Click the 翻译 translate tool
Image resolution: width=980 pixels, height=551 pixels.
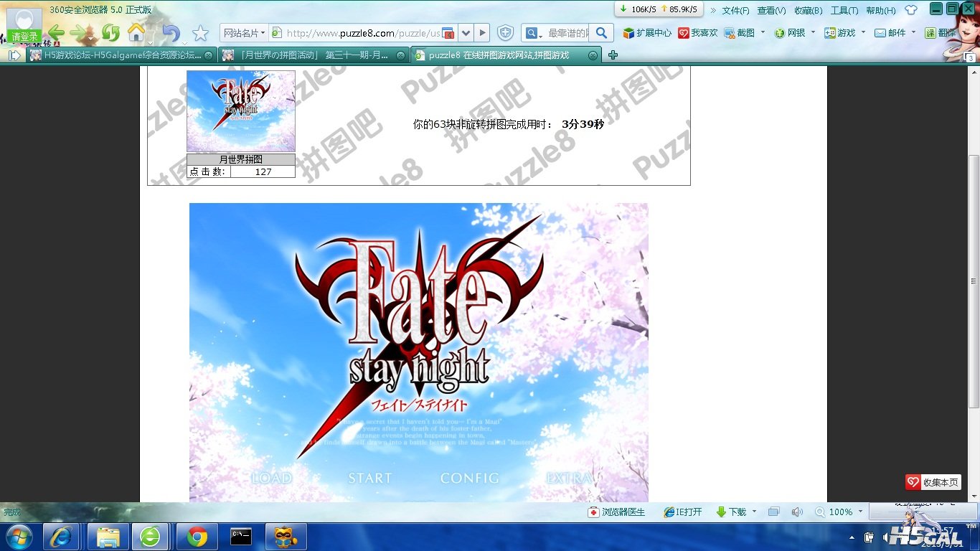[940, 33]
